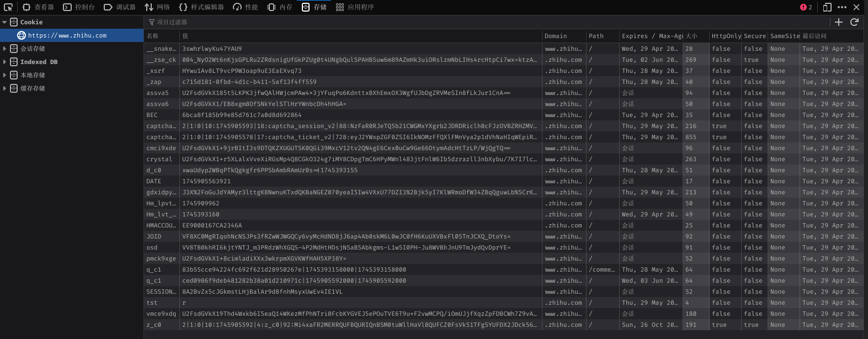Expand the 缓存存储 tree node
This screenshot has width=868, height=339.
pos(4,88)
